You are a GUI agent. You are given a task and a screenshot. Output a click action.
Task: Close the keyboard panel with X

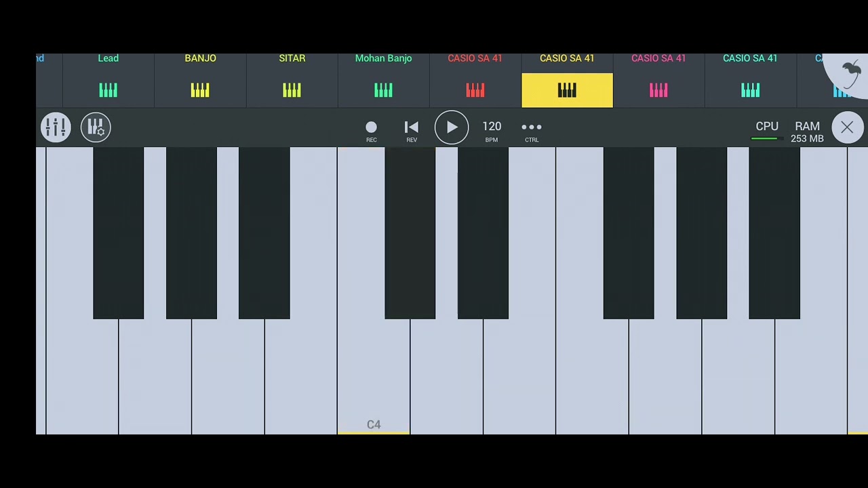(847, 127)
